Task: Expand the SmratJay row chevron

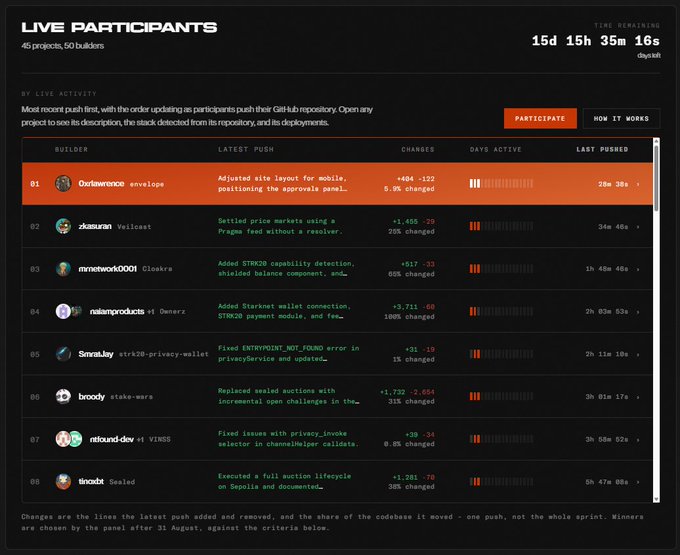Action: point(638,354)
